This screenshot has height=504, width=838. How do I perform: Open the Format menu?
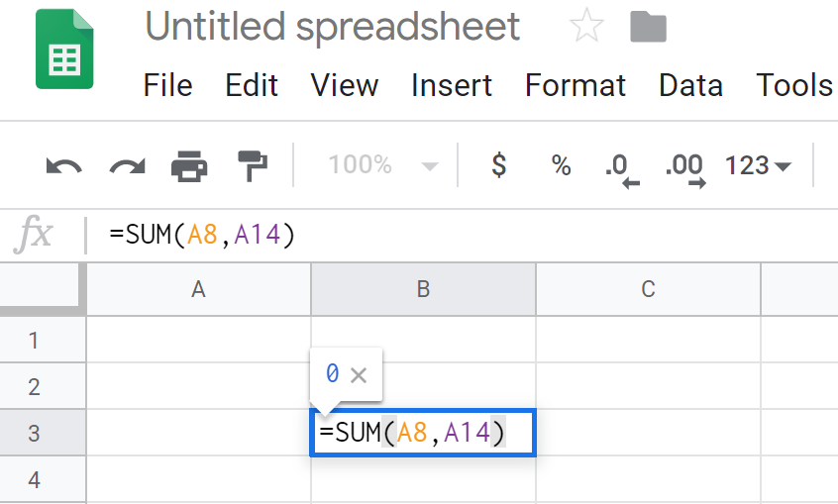576,85
